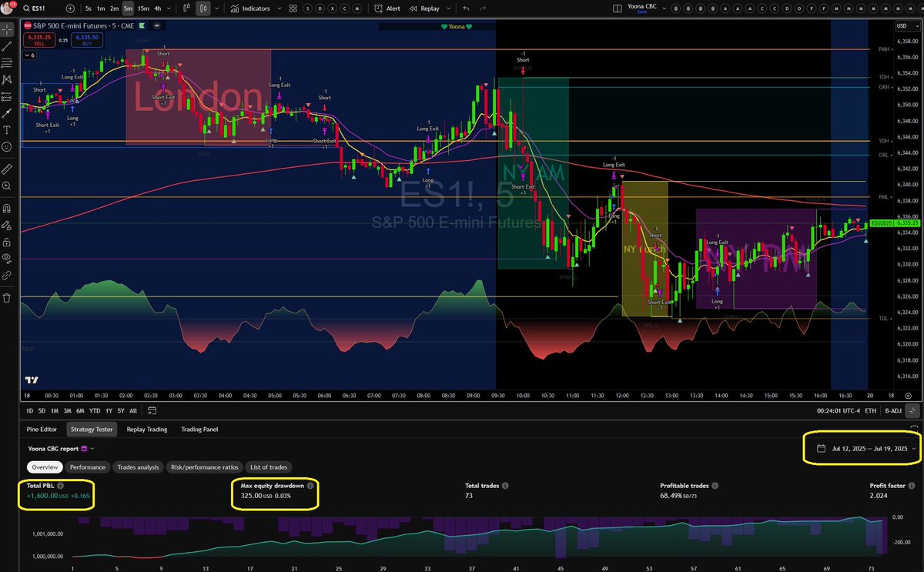Toggle the quick indicator button S
924x572 pixels.
click(x=307, y=8)
